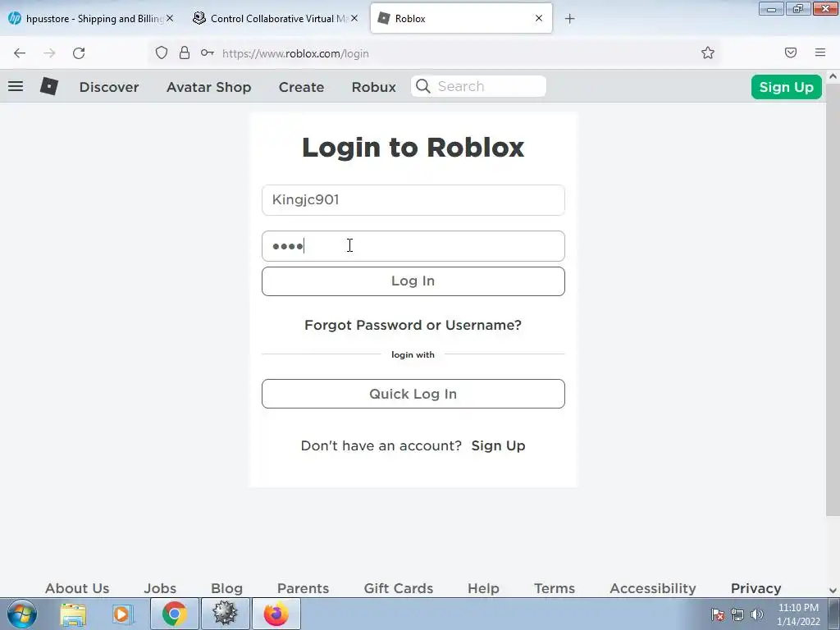Image resolution: width=840 pixels, height=630 pixels.
Task: Click the Terms footer link
Action: click(x=555, y=588)
